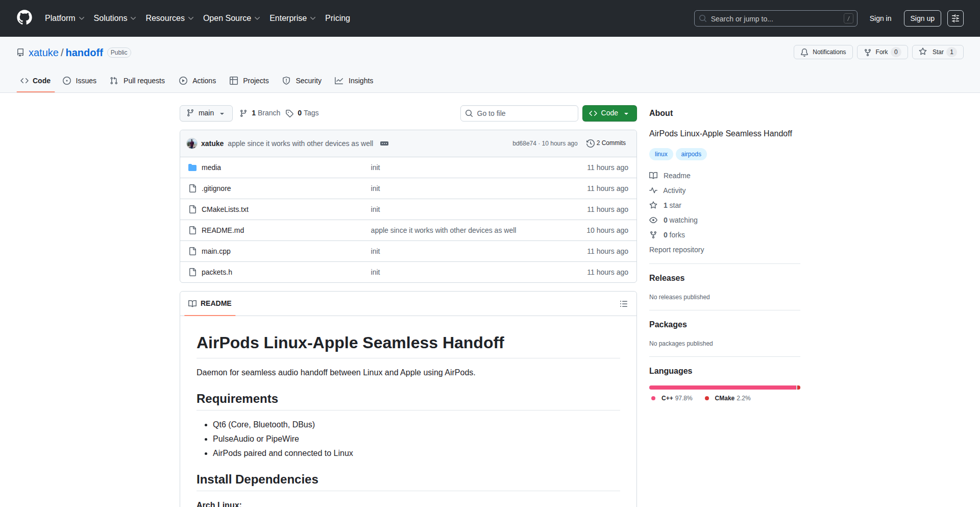Click the commit history clock icon
Screen dimensions: 980x507
pos(591,143)
